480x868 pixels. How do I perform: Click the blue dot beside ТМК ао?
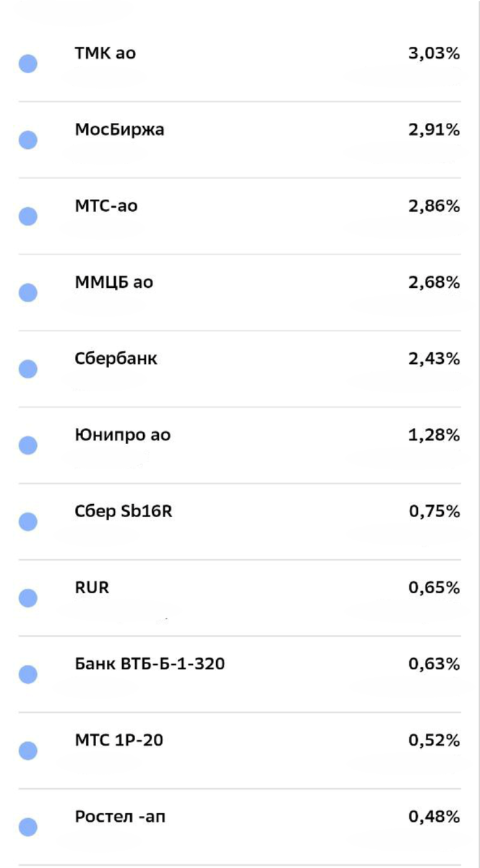[x=27, y=64]
